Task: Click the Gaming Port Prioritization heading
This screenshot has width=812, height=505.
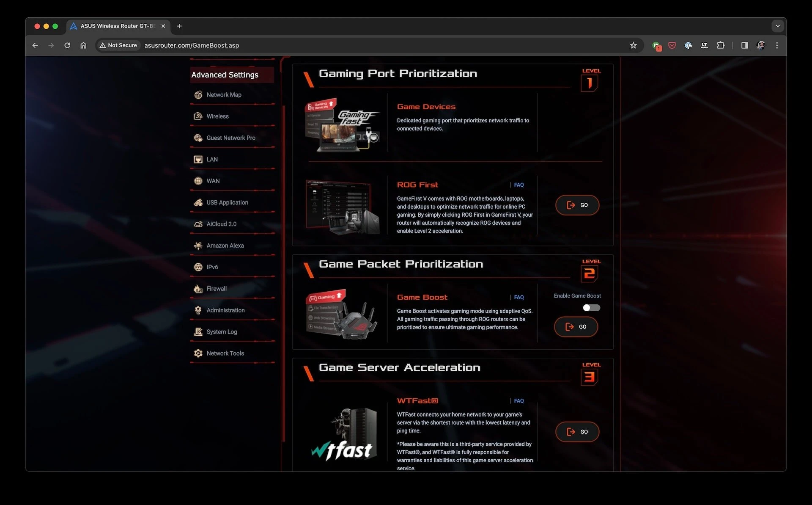Action: point(398,74)
